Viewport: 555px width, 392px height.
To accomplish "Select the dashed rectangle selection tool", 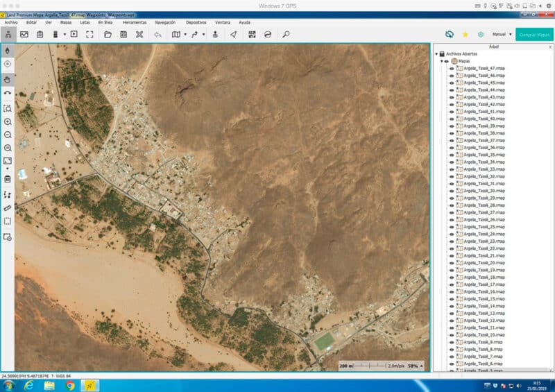I will tap(8, 221).
